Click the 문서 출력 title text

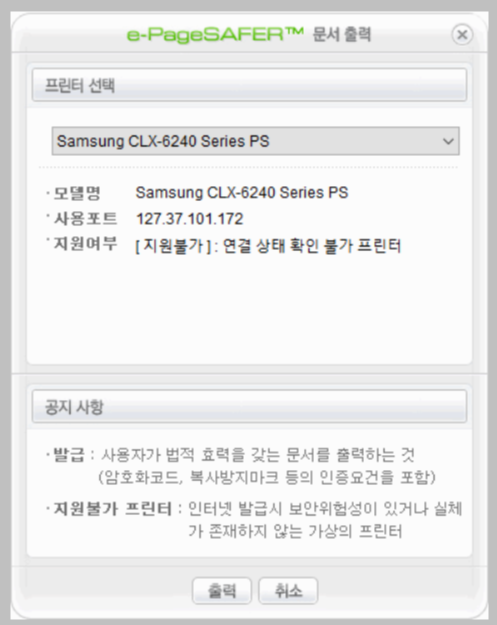342,34
